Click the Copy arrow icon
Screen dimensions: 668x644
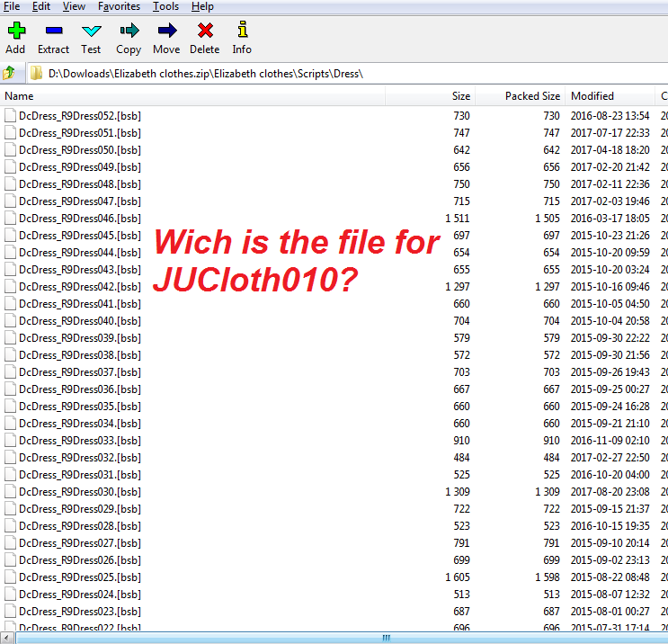[129, 31]
